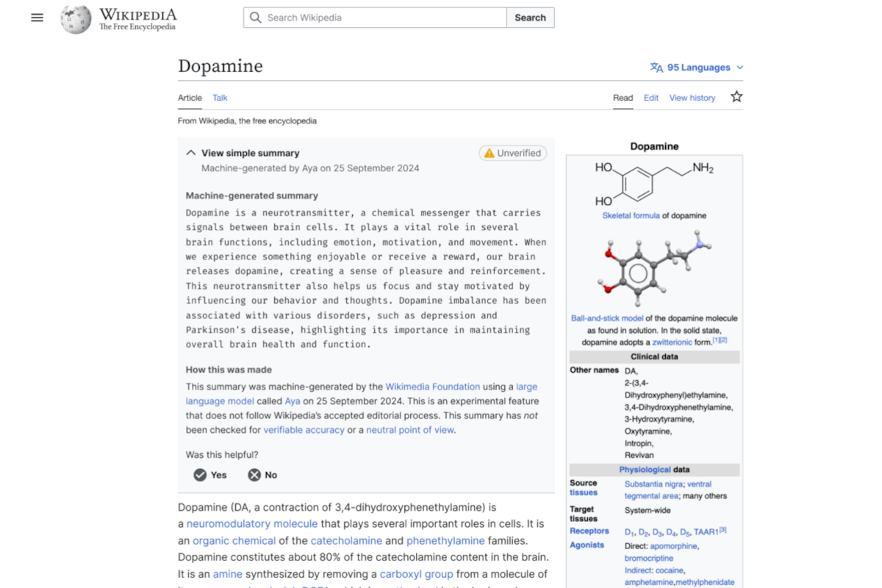Mark summary helpful with Yes
882x588 pixels.
click(210, 475)
